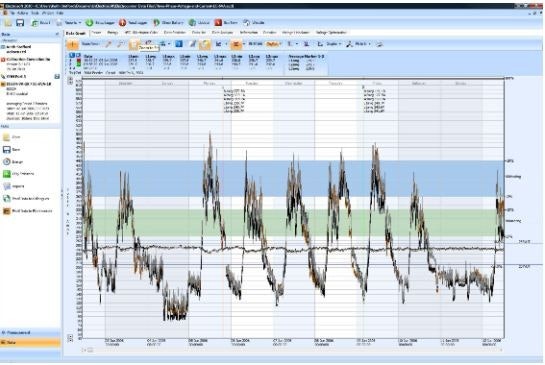Click the globe Upload icon
The width and height of the screenshot is (545, 365).
tap(192, 23)
